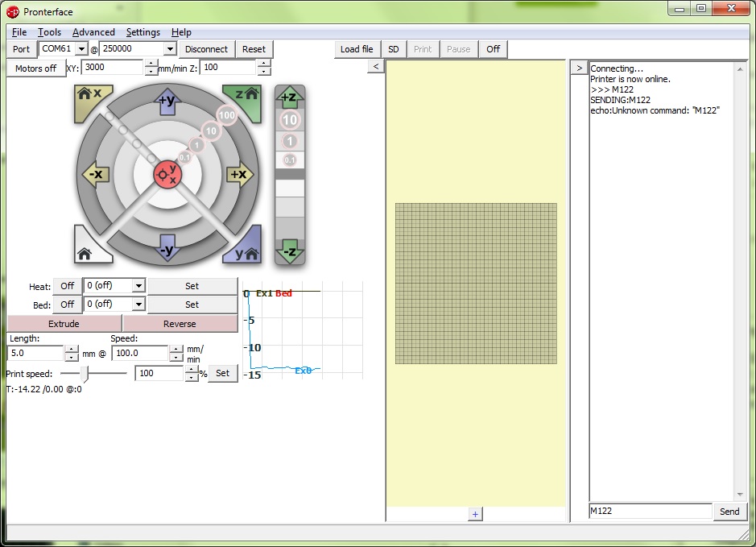Increase extrude Length with up spinner

point(72,350)
